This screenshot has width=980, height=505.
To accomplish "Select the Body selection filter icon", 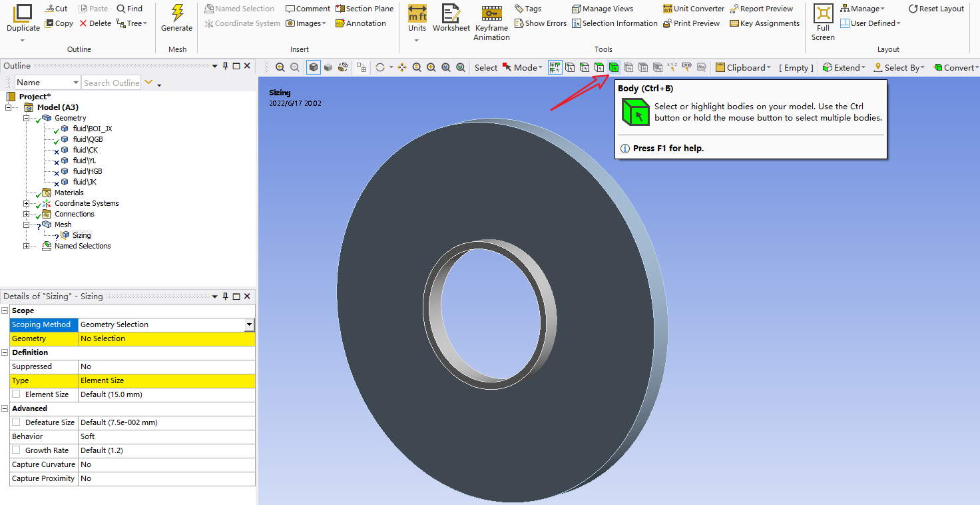I will 613,67.
